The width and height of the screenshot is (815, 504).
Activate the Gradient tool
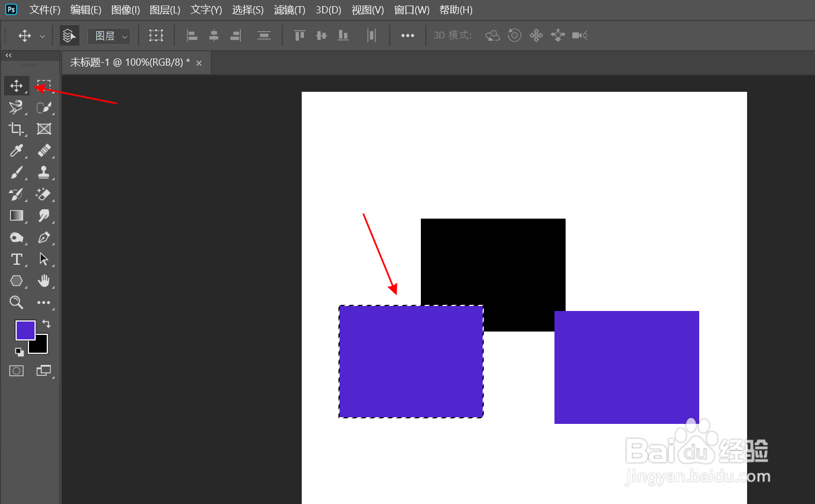[17, 216]
